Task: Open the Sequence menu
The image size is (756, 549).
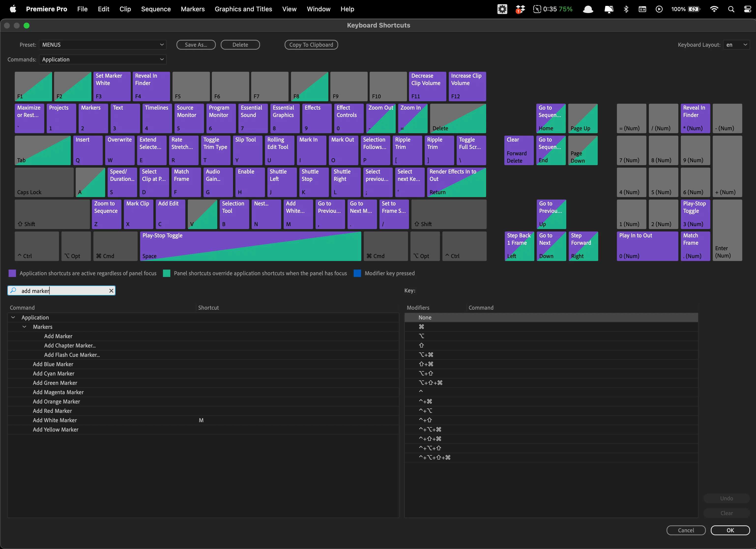Action: 156,9
